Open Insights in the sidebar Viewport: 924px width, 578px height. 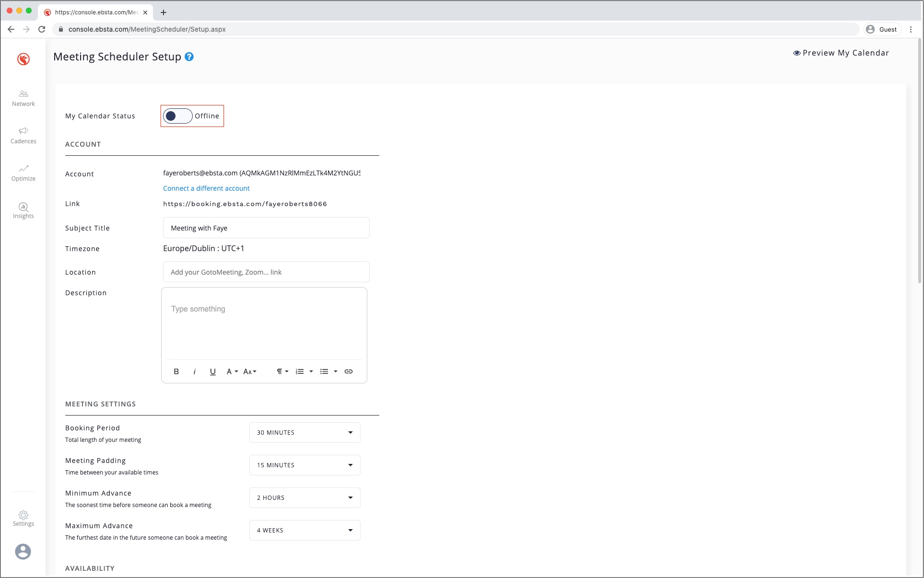23,210
